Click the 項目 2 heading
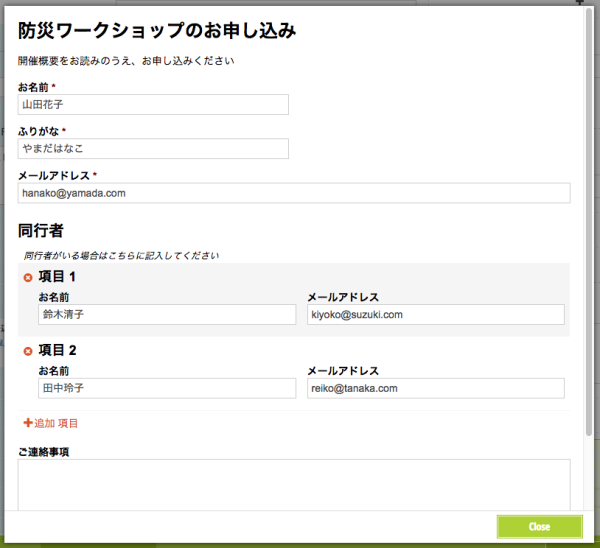600x548 pixels. click(x=57, y=350)
